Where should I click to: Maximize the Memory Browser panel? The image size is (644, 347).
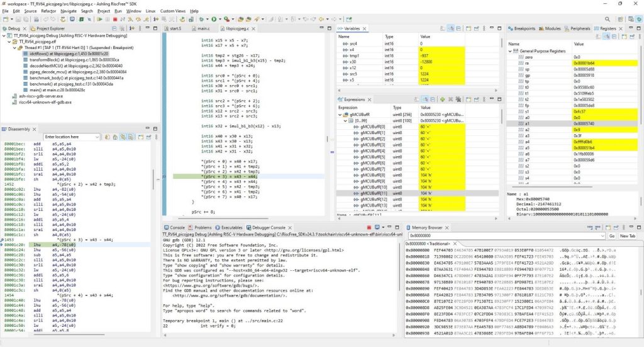639,227
